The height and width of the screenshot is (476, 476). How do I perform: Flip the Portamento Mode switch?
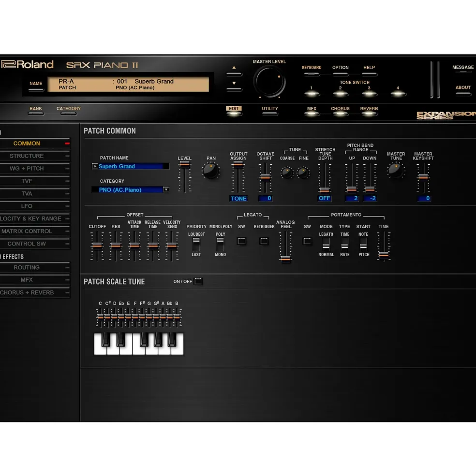click(x=326, y=245)
